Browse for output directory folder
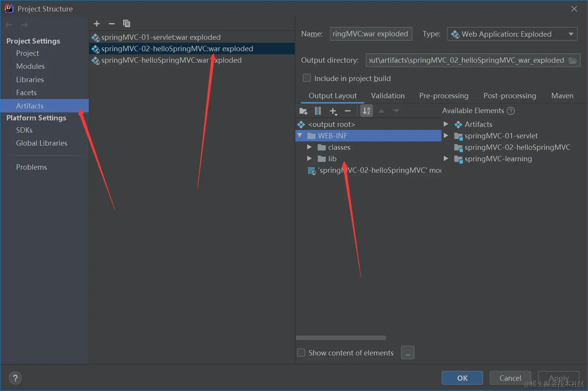588x391 pixels. click(573, 60)
